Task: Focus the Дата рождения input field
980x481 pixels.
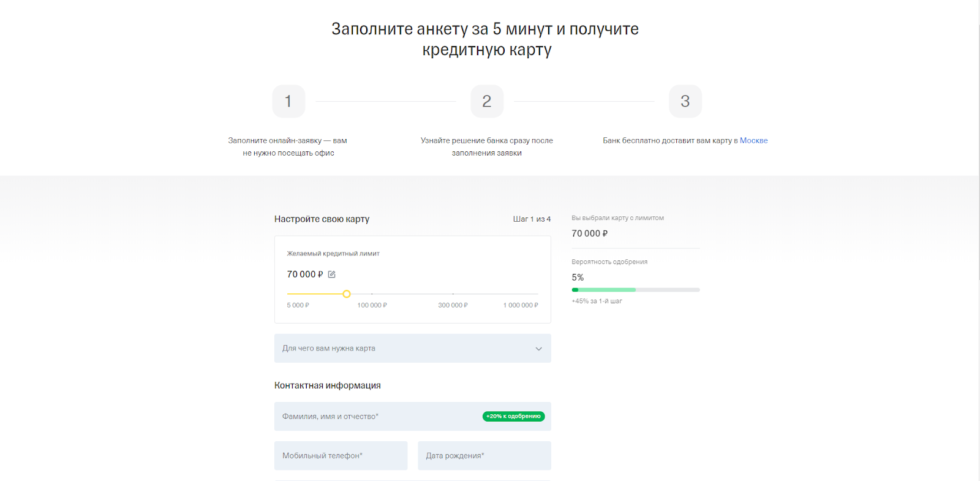Action: click(484, 456)
